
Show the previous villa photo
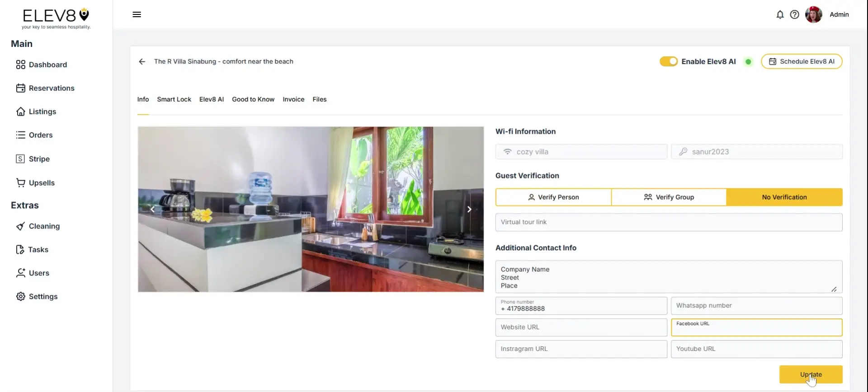point(152,209)
